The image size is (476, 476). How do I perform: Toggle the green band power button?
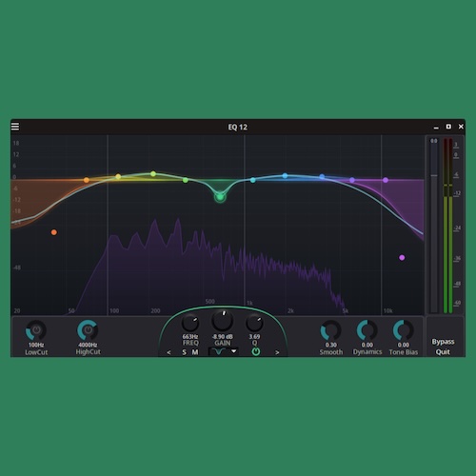(x=256, y=351)
